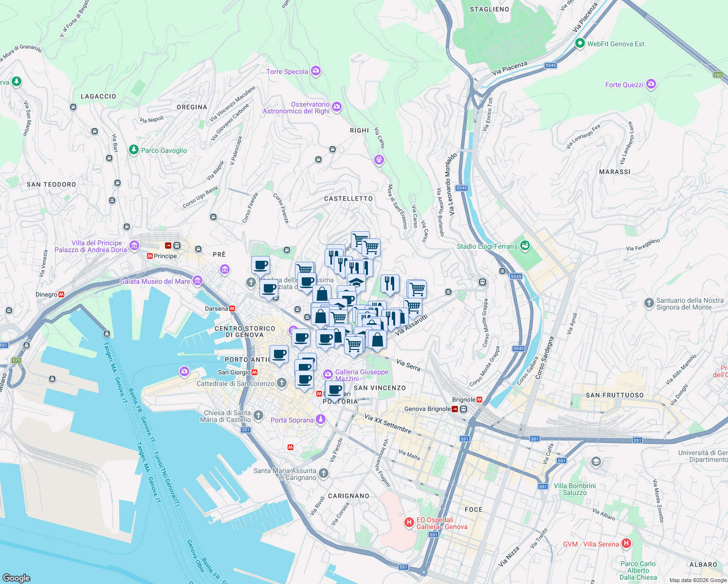This screenshot has height=584, width=728.
Task: Select the CASTELLETTO district label
Action: (348, 199)
